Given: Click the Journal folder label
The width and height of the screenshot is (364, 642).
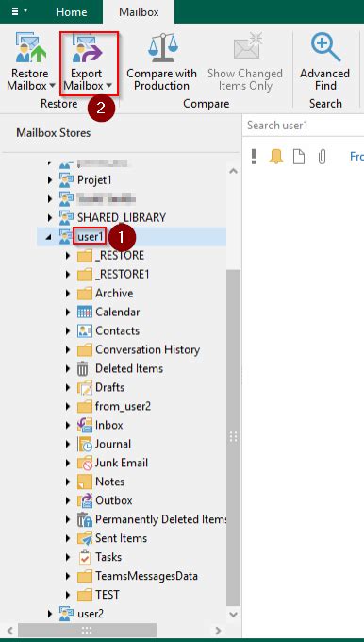Looking at the screenshot, I should [113, 444].
